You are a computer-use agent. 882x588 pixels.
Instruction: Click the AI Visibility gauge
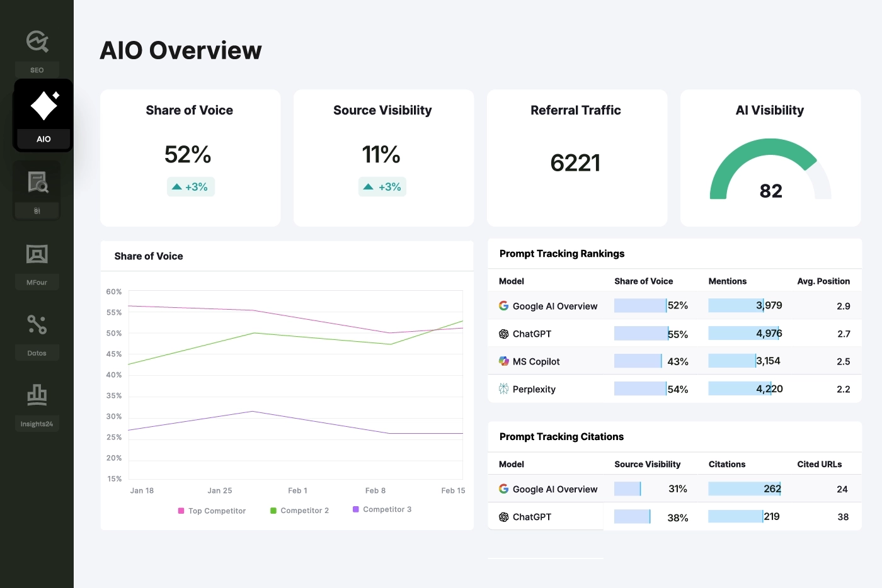(770, 169)
